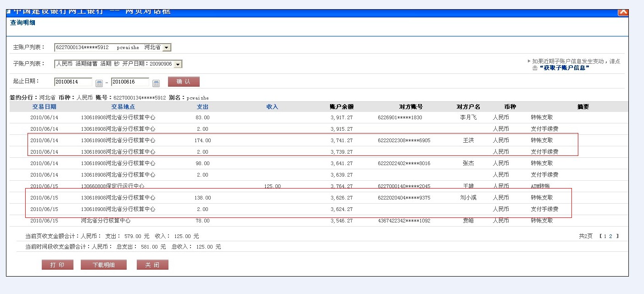Open the end date calendar picker icon
Viewport: 644px width, 294px height.
(156, 83)
